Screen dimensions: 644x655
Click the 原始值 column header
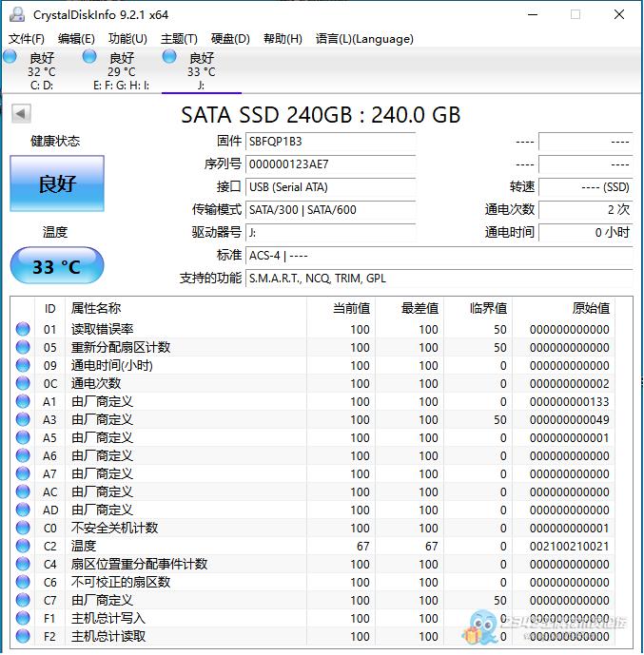(563, 309)
